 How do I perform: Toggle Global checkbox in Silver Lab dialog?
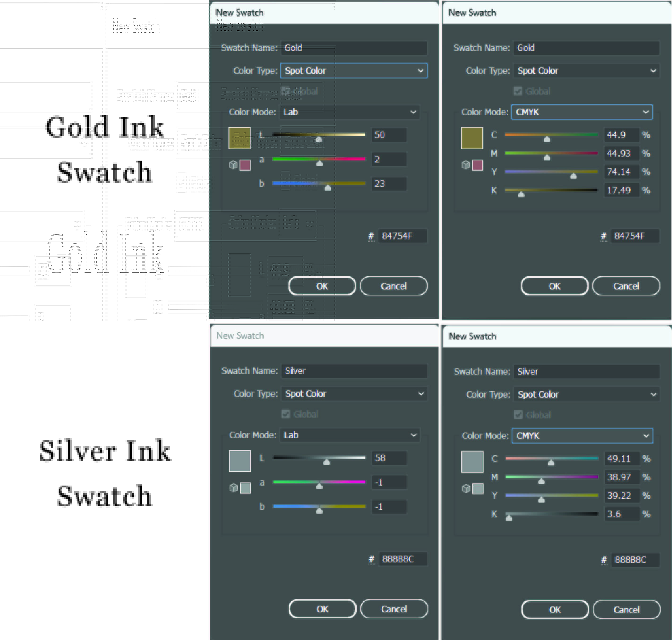click(286, 414)
